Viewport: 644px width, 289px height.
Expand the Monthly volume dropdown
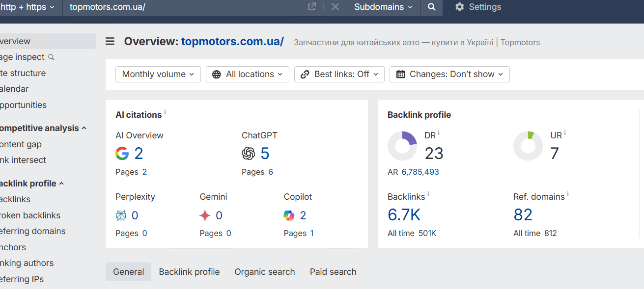point(158,74)
